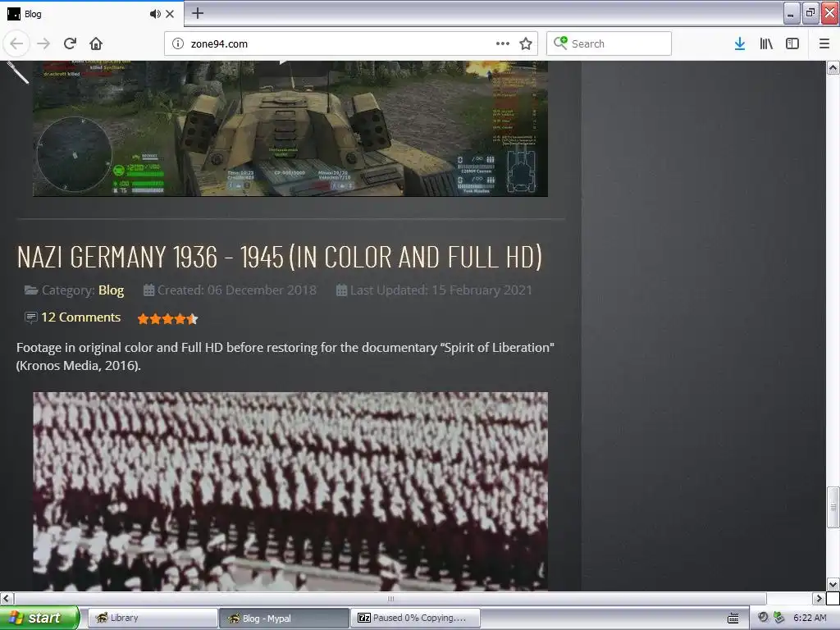Click the round tray icon beside the network icon
Image resolution: width=840 pixels, height=630 pixels.
tap(764, 618)
